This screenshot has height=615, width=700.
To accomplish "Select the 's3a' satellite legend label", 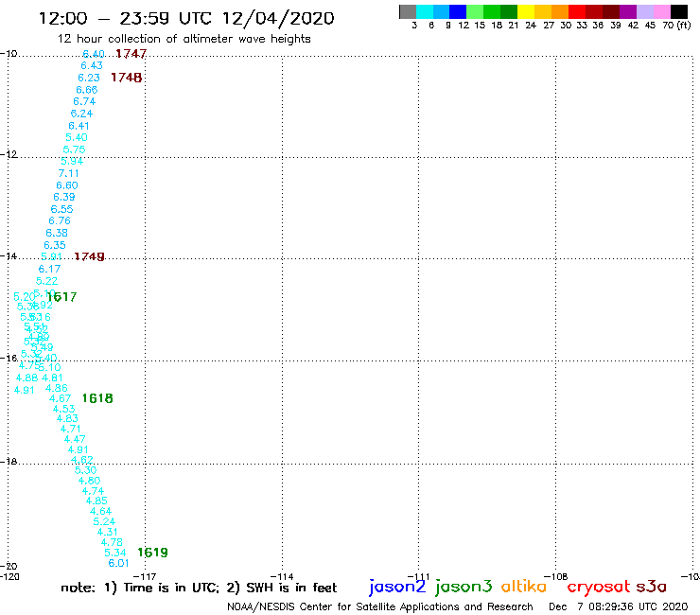I will 652,588.
